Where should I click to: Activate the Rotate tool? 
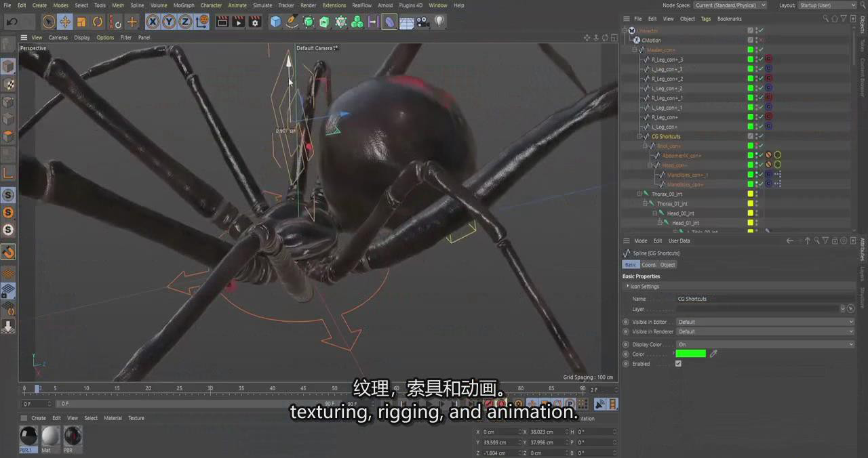click(x=98, y=22)
